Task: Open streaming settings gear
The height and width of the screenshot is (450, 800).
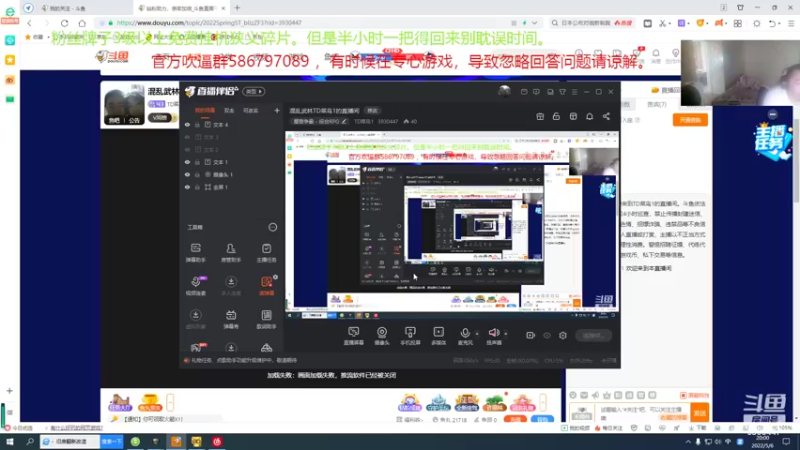Action: pyautogui.click(x=563, y=335)
